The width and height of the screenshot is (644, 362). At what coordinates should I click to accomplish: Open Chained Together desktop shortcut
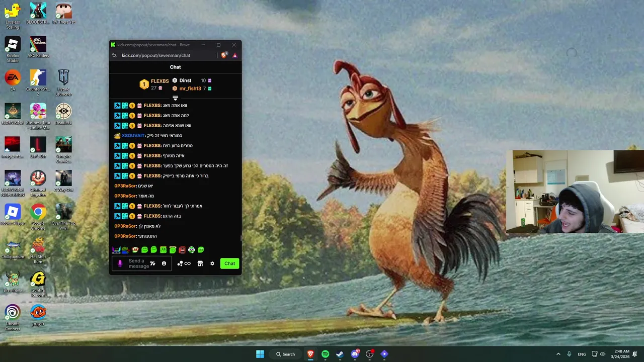[38, 184]
